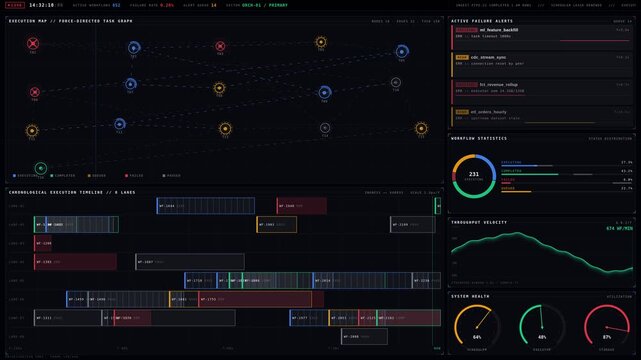The width and height of the screenshot is (641, 360).
Task: Select the blue WF-1684 timeline block
Action: [x=206, y=206]
